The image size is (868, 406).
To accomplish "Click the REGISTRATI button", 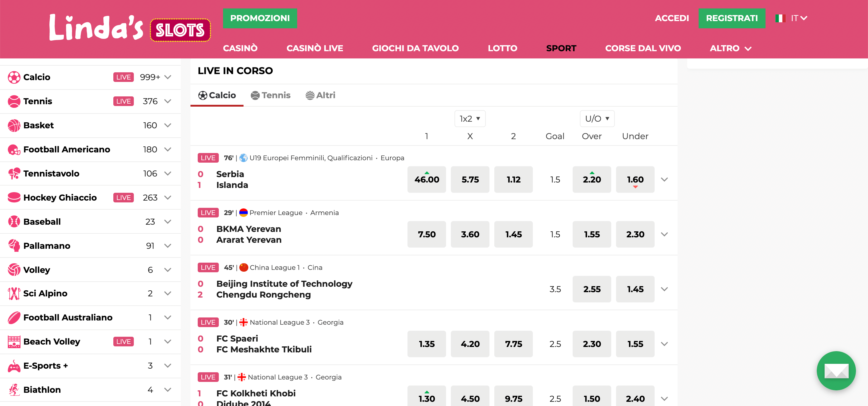I will point(731,18).
